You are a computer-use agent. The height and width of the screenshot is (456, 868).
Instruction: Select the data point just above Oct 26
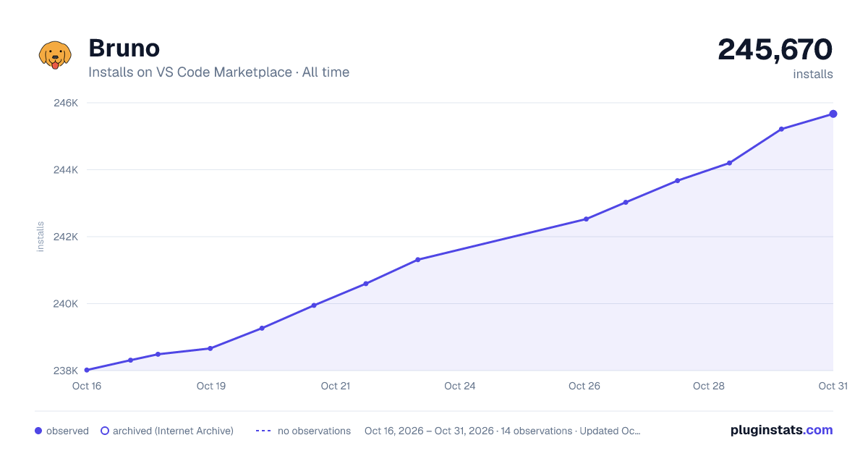586,219
